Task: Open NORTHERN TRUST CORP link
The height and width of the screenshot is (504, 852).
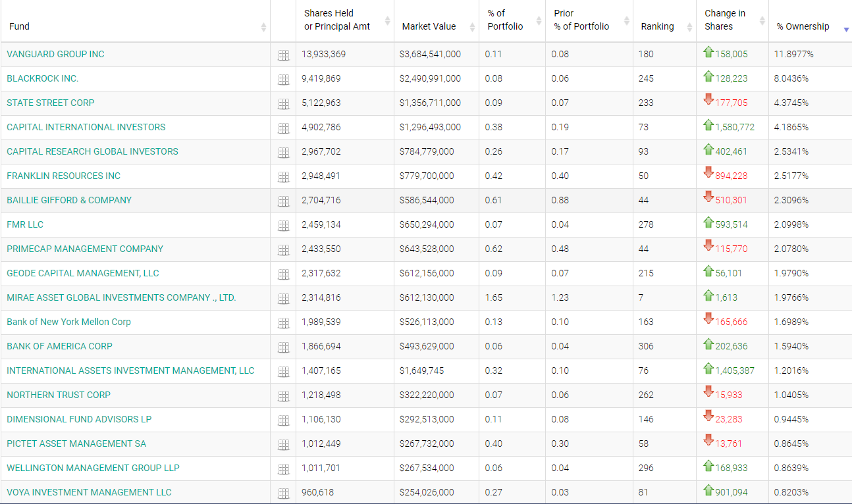Action: click(59, 395)
